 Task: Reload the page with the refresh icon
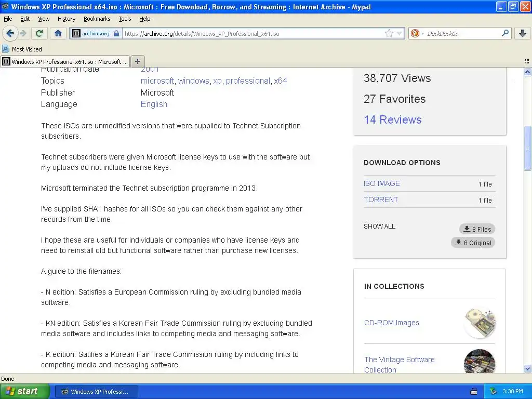[39, 33]
